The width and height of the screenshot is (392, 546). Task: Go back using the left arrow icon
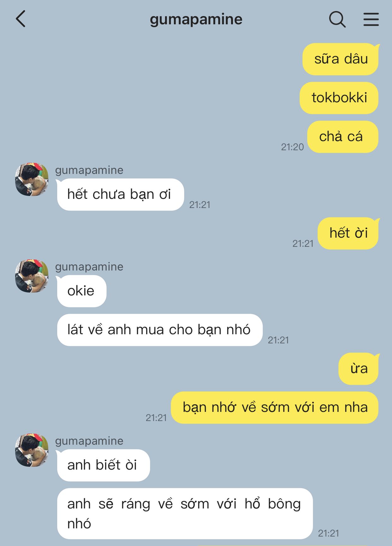[21, 19]
